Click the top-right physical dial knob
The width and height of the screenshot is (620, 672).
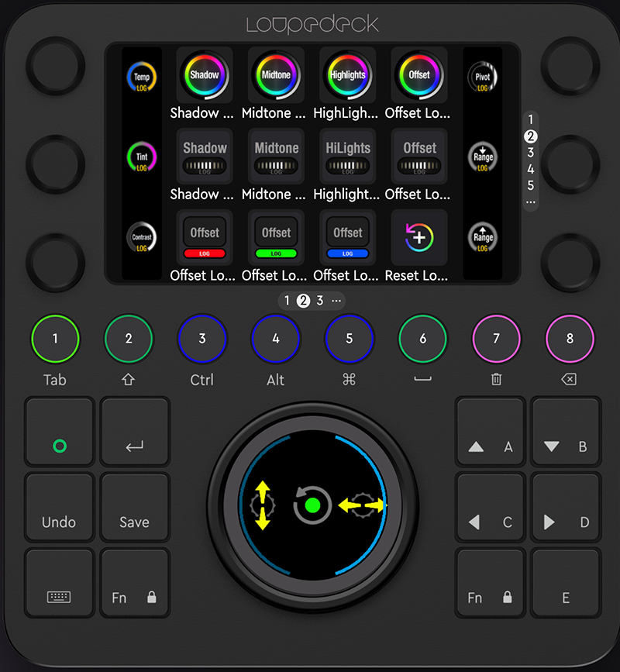(x=570, y=66)
